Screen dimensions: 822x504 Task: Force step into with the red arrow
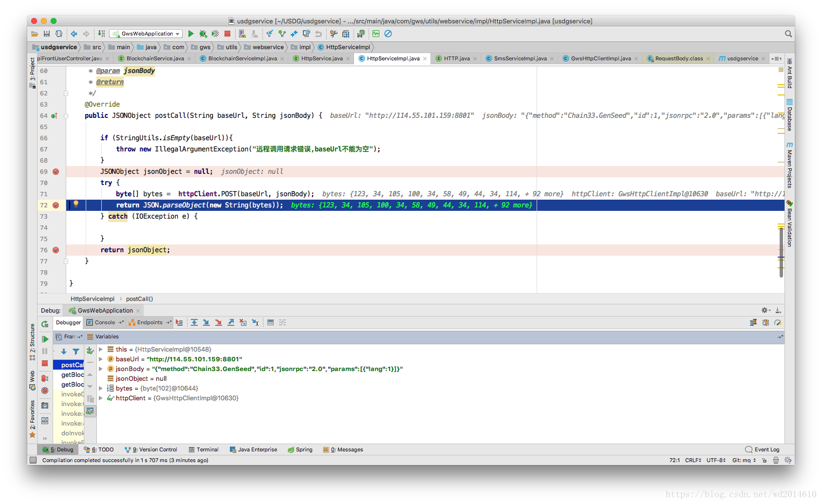pyautogui.click(x=219, y=322)
